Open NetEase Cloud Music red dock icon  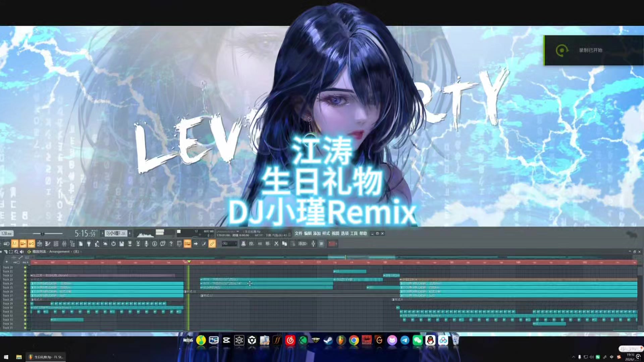click(x=290, y=341)
